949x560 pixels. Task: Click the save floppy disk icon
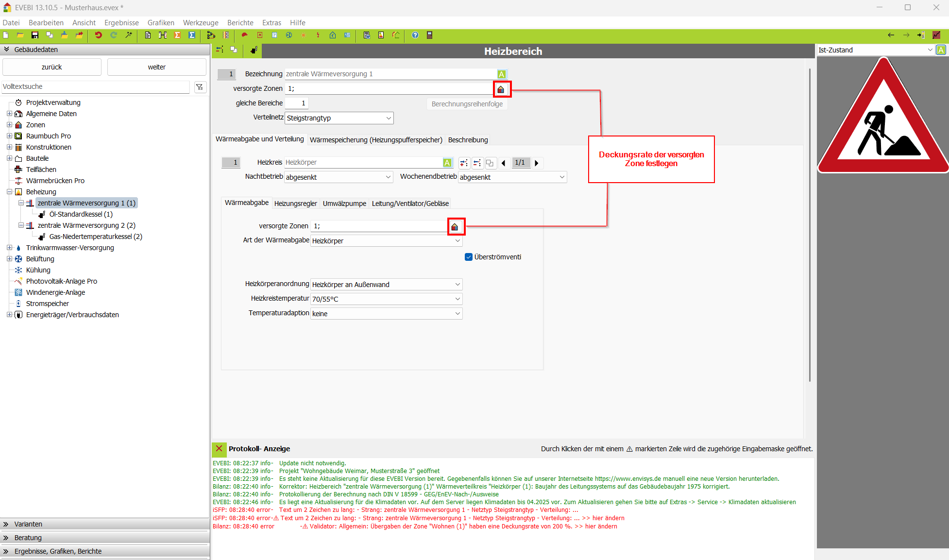point(35,35)
